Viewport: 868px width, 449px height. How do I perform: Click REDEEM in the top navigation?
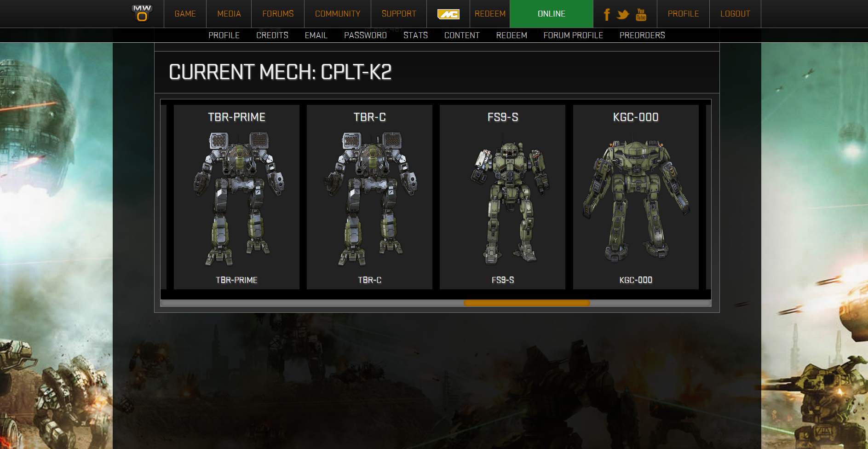490,14
